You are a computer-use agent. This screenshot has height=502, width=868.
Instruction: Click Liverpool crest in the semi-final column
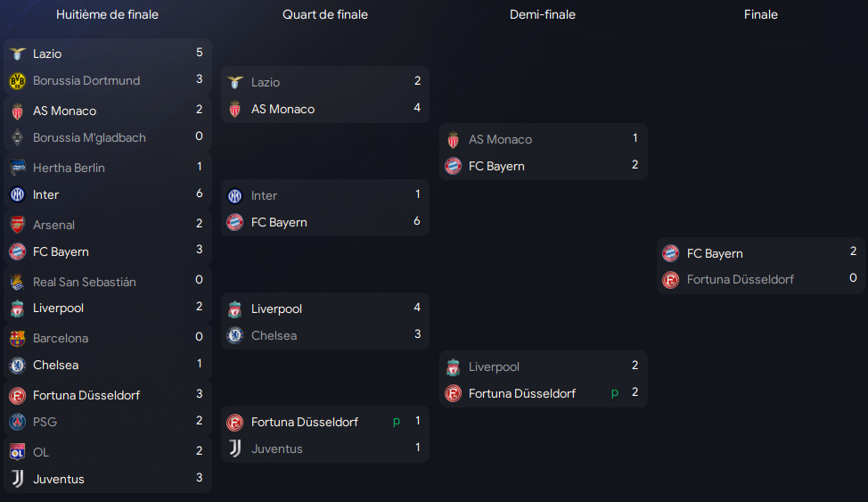[453, 366]
